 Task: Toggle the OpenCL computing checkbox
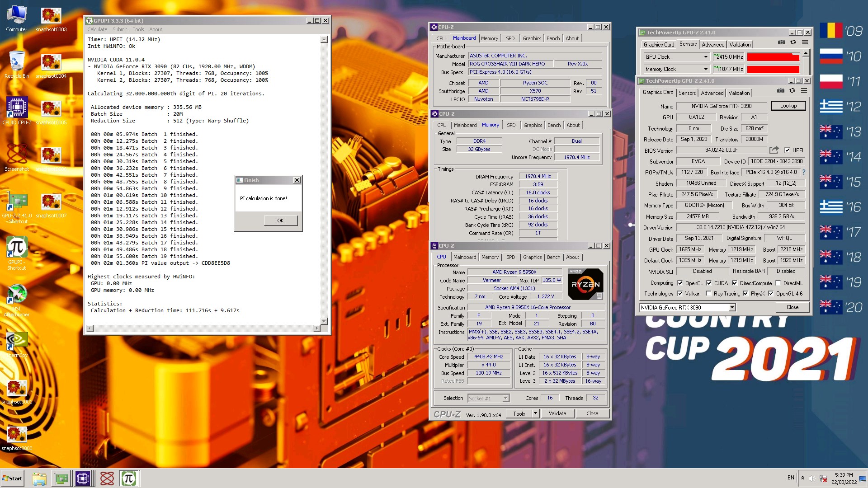tap(680, 283)
